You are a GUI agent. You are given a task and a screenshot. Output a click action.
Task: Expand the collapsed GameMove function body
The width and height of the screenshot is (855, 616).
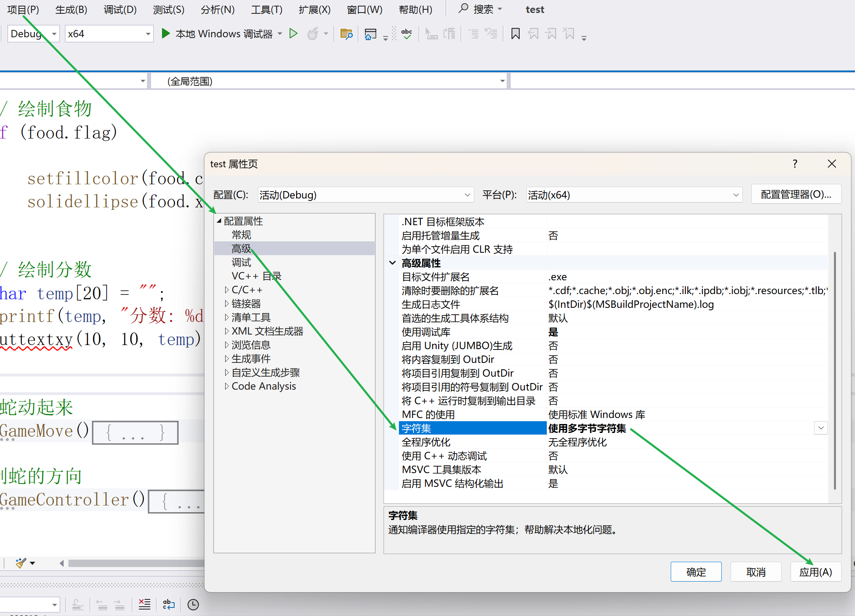[x=135, y=432]
